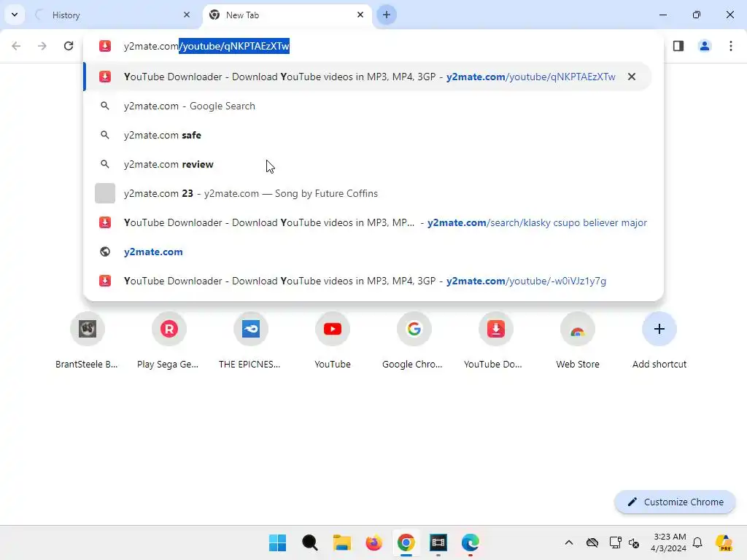The image size is (747, 560).
Task: Remove the first suggestion with X
Action: click(x=632, y=77)
